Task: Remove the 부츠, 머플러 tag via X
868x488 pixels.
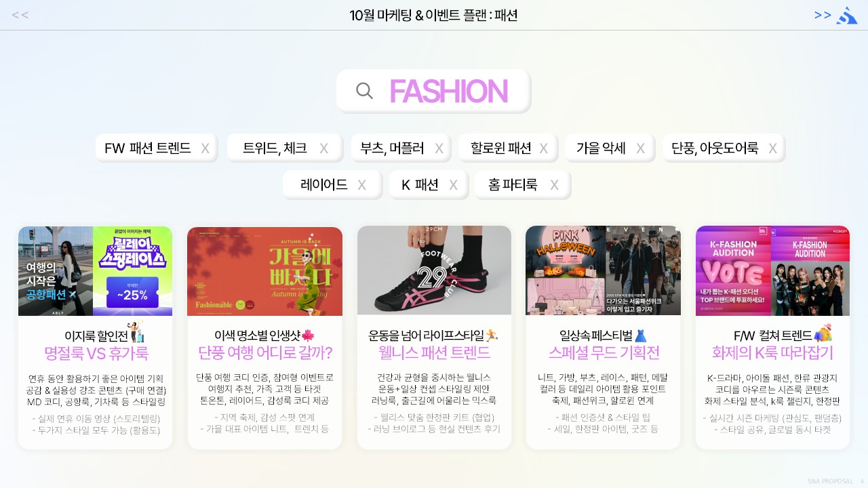Action: point(439,148)
